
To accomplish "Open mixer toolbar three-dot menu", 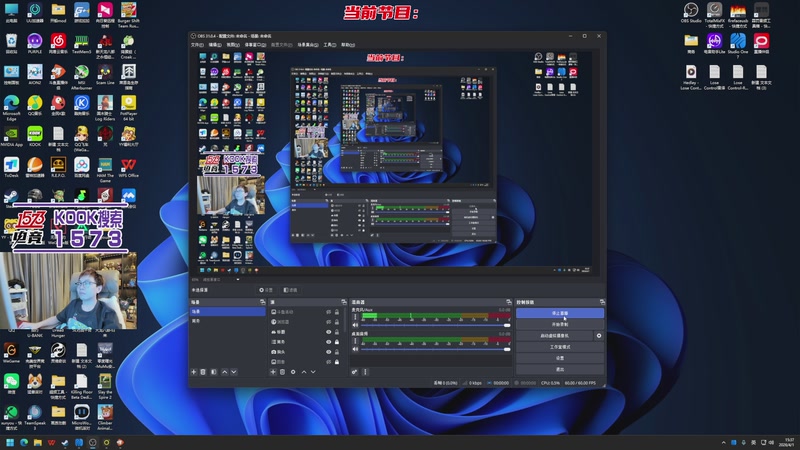I will tap(365, 372).
